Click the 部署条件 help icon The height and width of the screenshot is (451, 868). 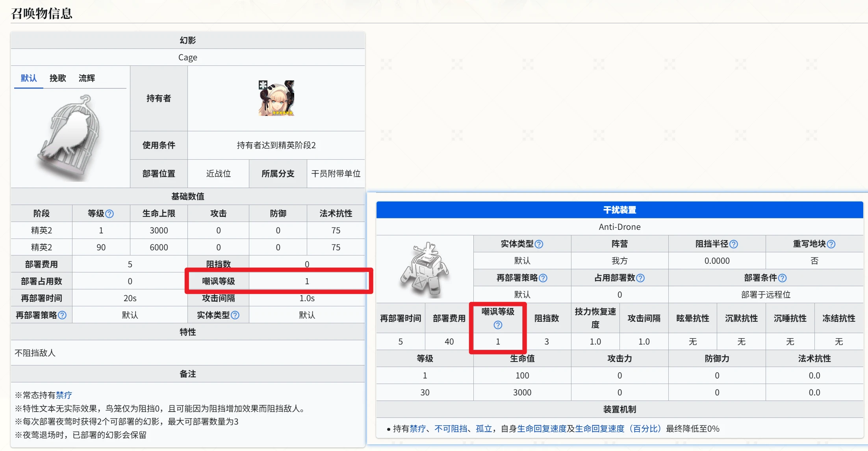(x=783, y=278)
